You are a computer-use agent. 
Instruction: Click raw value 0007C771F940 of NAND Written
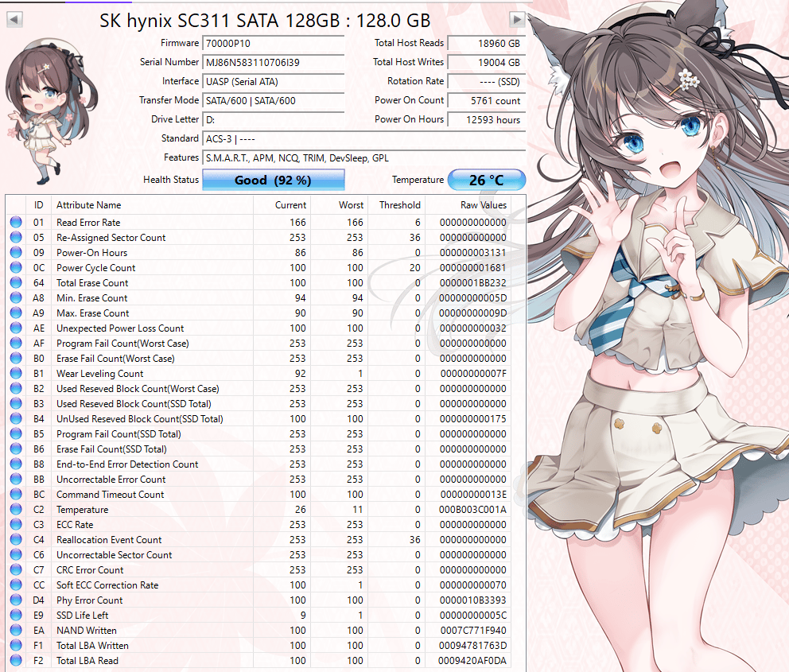473,631
